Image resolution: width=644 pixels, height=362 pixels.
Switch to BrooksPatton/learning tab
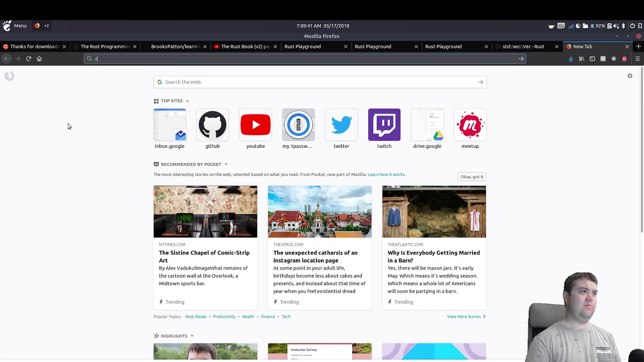click(x=176, y=46)
